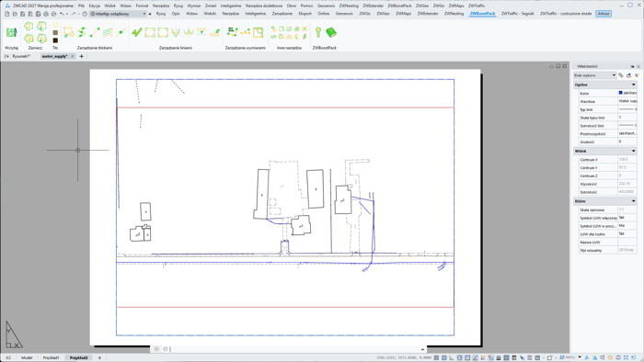Open the Typ linii value dropdown
644x362 pixels.
pos(627,109)
